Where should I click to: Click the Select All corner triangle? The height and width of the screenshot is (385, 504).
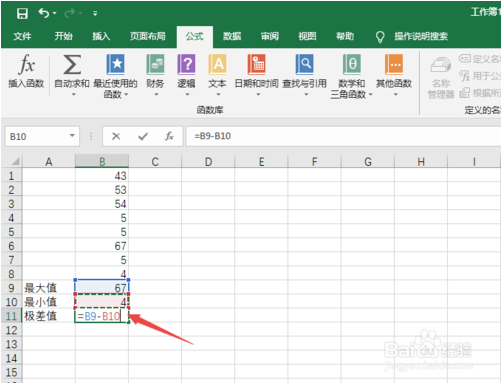(15, 162)
